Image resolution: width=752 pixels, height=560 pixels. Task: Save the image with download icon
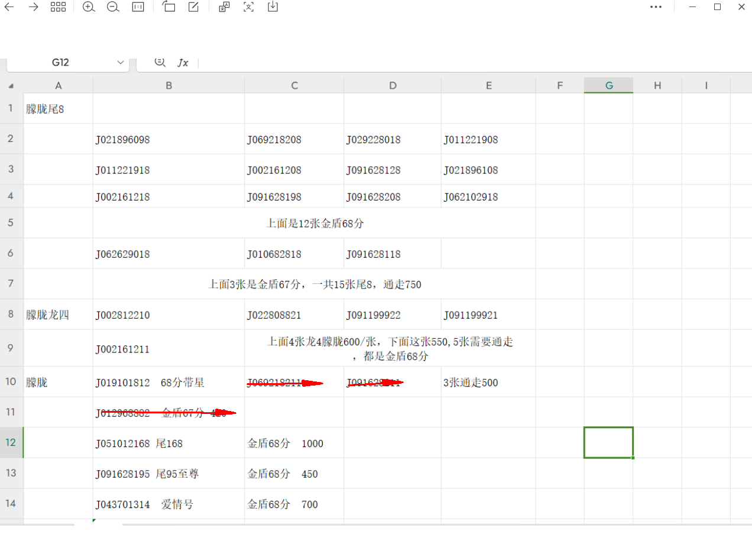[273, 7]
